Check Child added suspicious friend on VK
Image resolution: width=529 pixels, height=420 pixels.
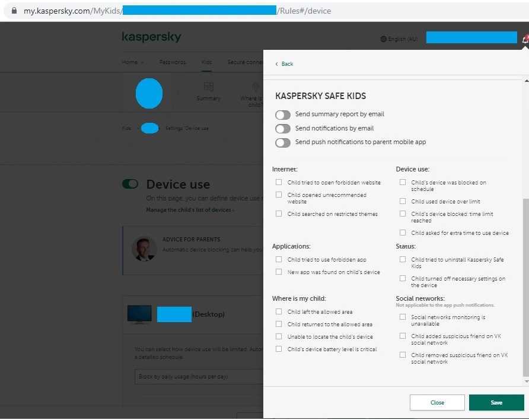point(403,336)
